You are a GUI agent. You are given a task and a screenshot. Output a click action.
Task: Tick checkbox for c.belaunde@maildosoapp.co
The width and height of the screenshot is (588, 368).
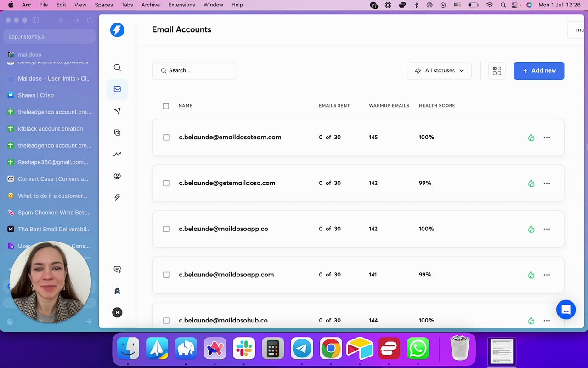[x=166, y=229]
